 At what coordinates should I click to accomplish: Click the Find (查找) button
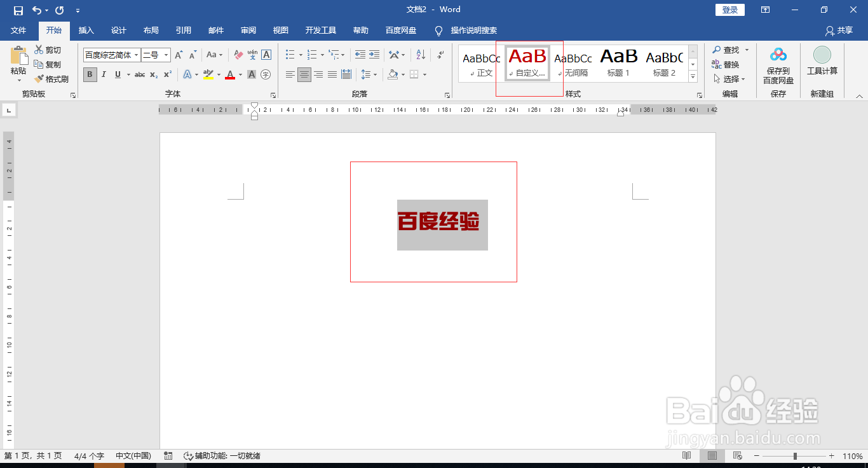726,50
